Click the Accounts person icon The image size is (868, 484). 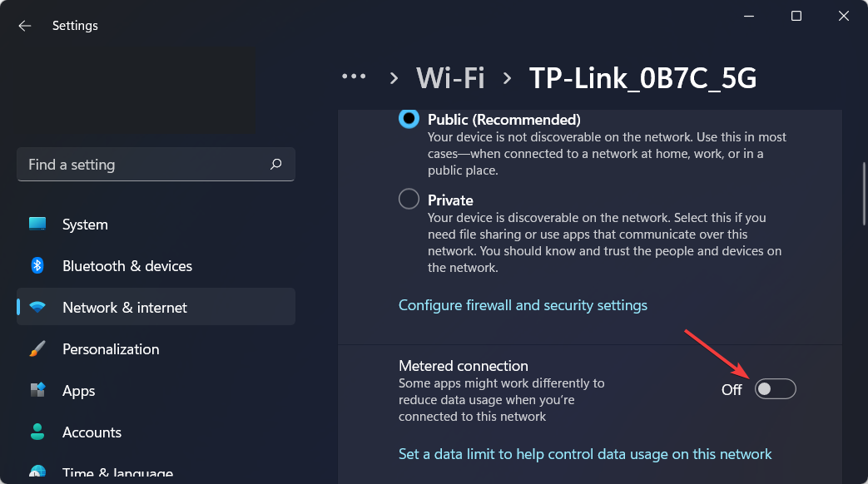coord(37,432)
